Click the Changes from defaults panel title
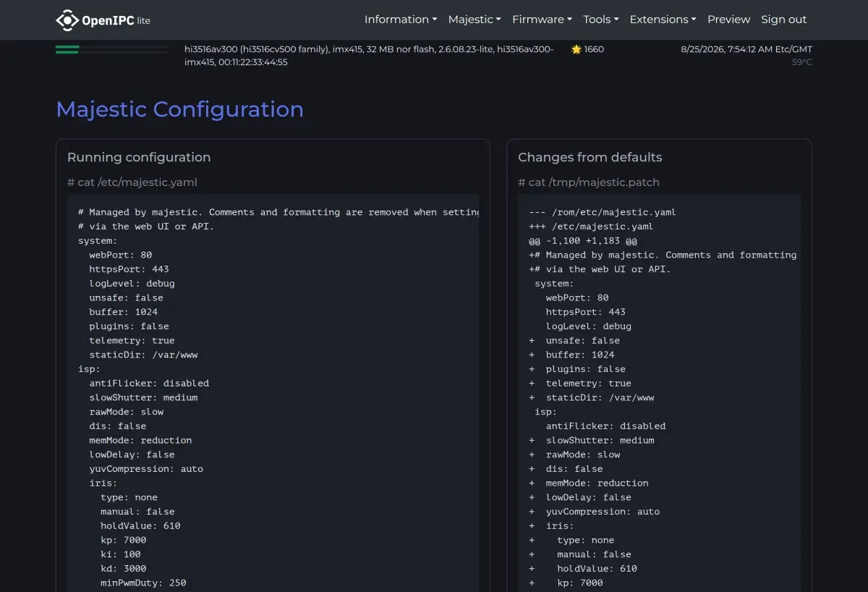The image size is (868, 592). 590,157
